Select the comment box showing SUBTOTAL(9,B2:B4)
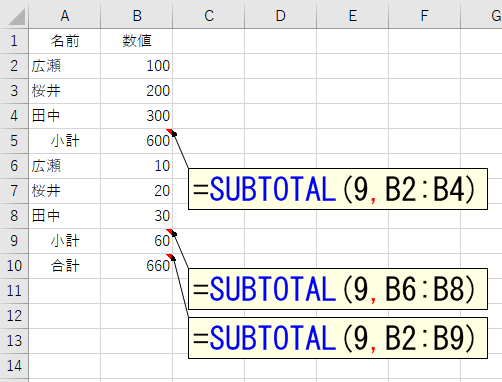 coord(338,189)
